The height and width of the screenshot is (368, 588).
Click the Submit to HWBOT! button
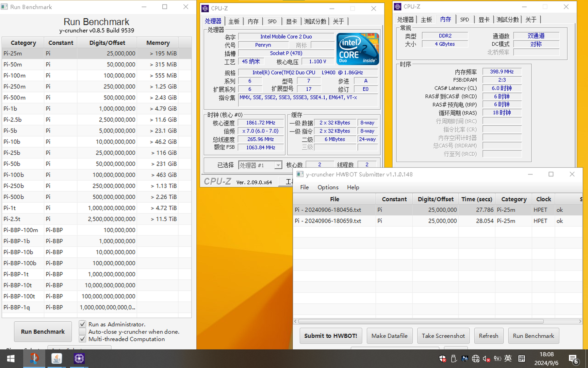[331, 336]
